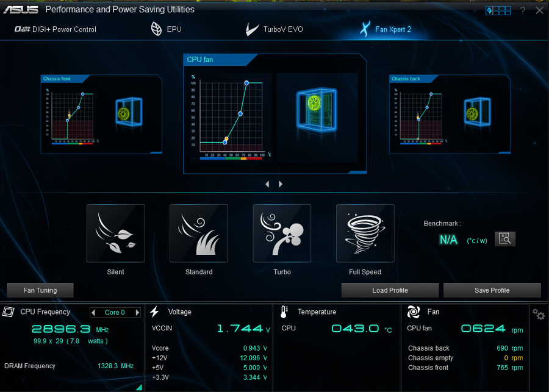549x392 pixels.
Task: Select the lowest CPU fan curve point
Action: pos(224,143)
